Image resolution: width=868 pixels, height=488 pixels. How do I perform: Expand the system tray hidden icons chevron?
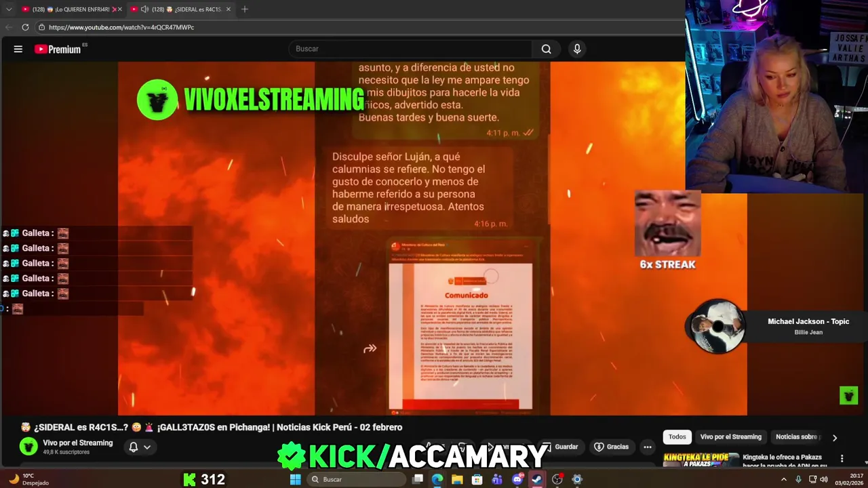[x=784, y=479]
